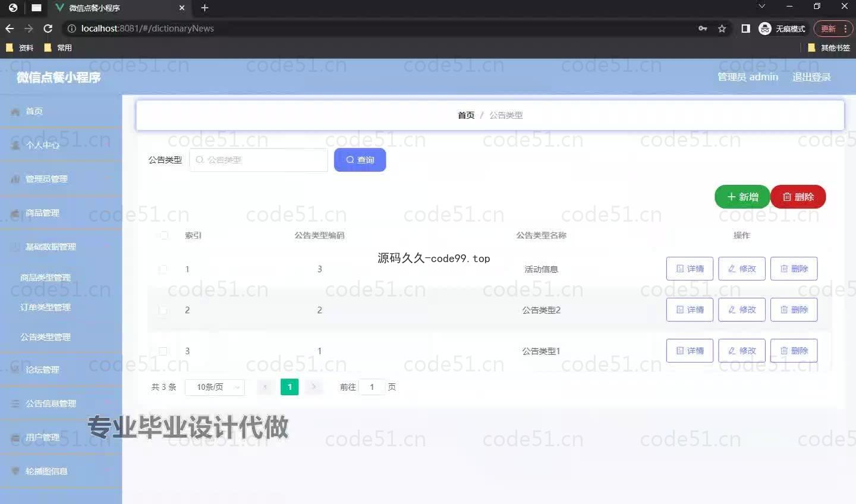Click the 公告类型名称 column header
This screenshot has width=856, height=504.
(541, 235)
